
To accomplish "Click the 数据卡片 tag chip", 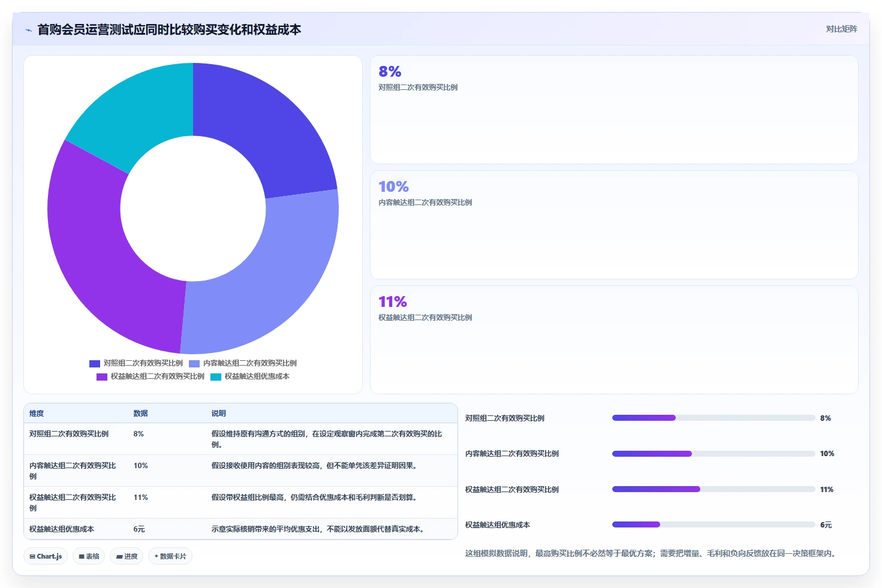I will click(x=170, y=556).
